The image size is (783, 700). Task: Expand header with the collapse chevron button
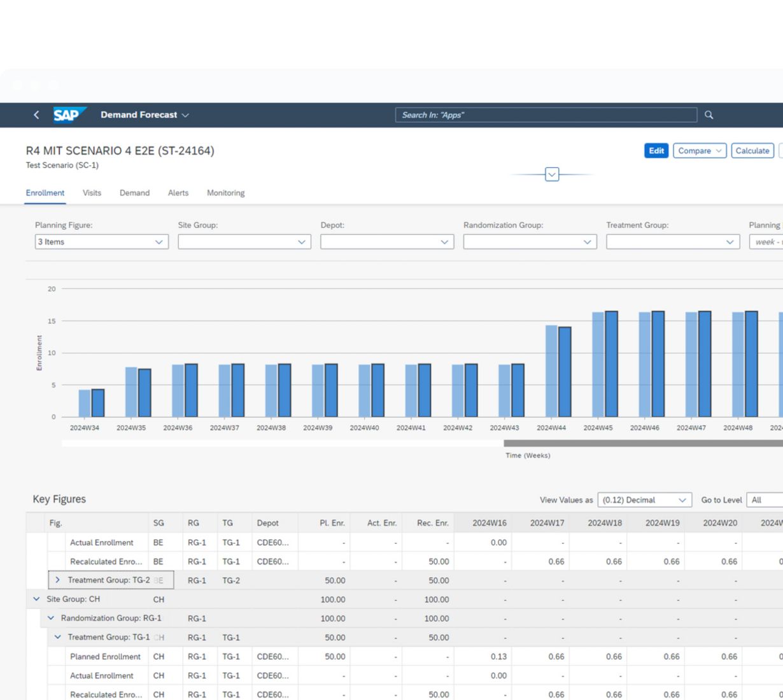[x=552, y=174]
